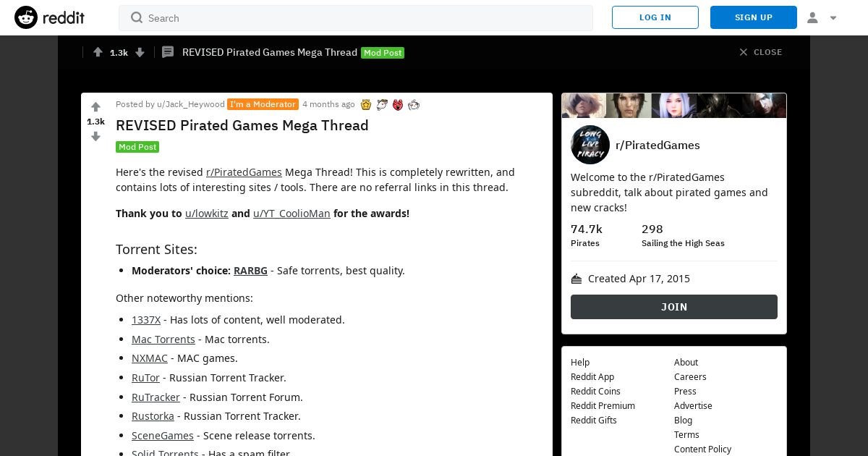Open r/PiratedGames link in post body

244,172
